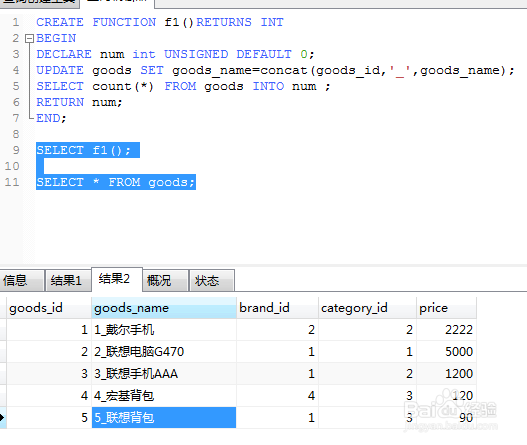527x445 pixels.
Task: Select the cell 1_戴尔手机
Action: point(164,330)
